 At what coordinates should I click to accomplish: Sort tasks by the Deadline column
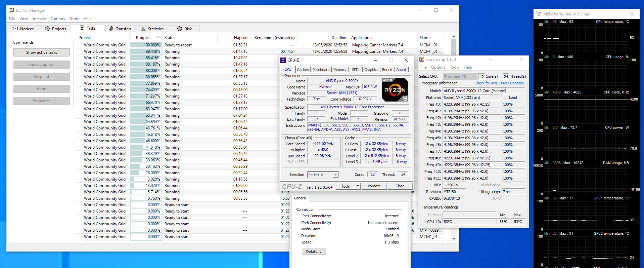(x=323, y=38)
